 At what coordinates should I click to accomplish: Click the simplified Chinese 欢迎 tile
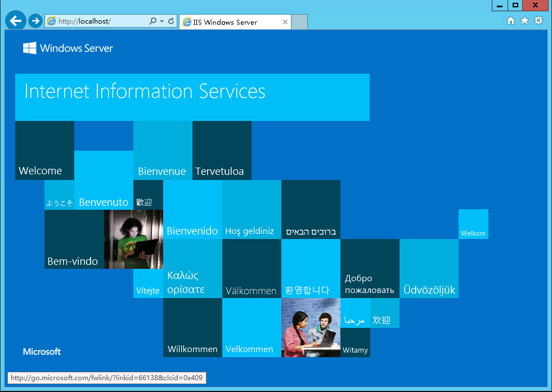(x=385, y=313)
